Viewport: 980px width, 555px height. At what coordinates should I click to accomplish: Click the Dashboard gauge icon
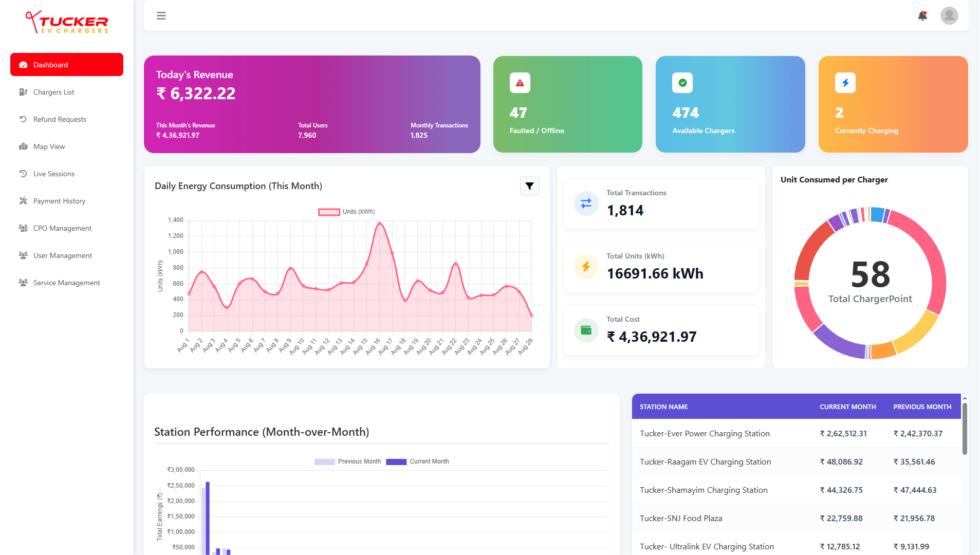tap(23, 65)
